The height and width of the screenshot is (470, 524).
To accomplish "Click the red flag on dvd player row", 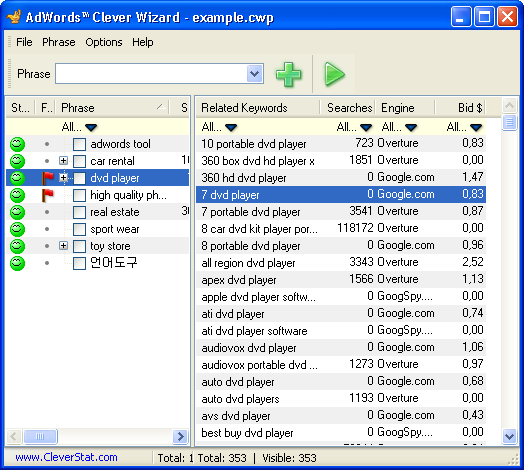I will (x=47, y=178).
